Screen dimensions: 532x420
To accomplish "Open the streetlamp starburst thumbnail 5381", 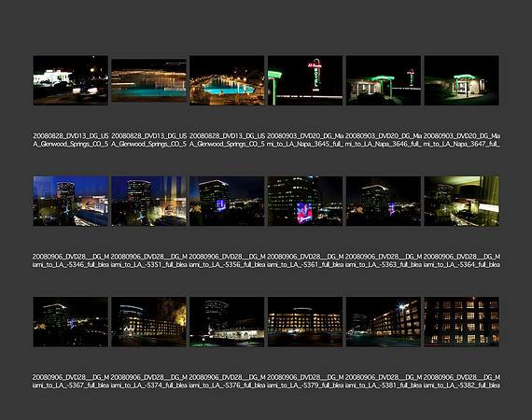I will click(384, 322).
